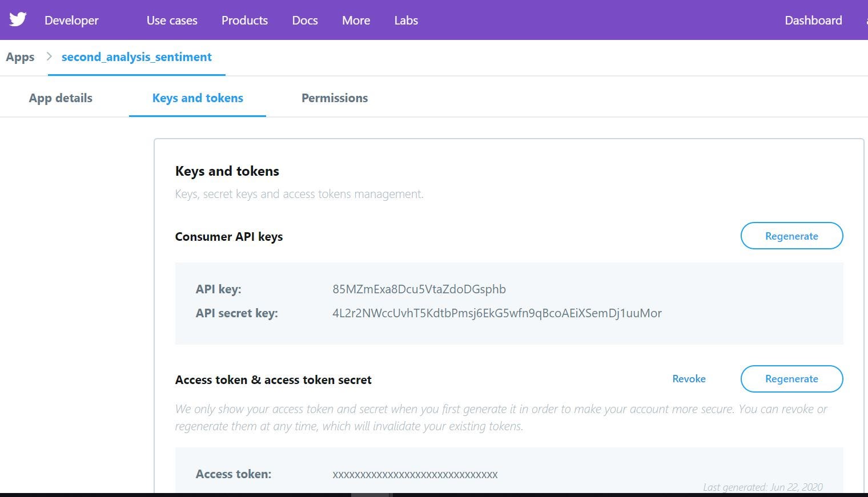
Task: Select the API secret key value
Action: coord(497,313)
